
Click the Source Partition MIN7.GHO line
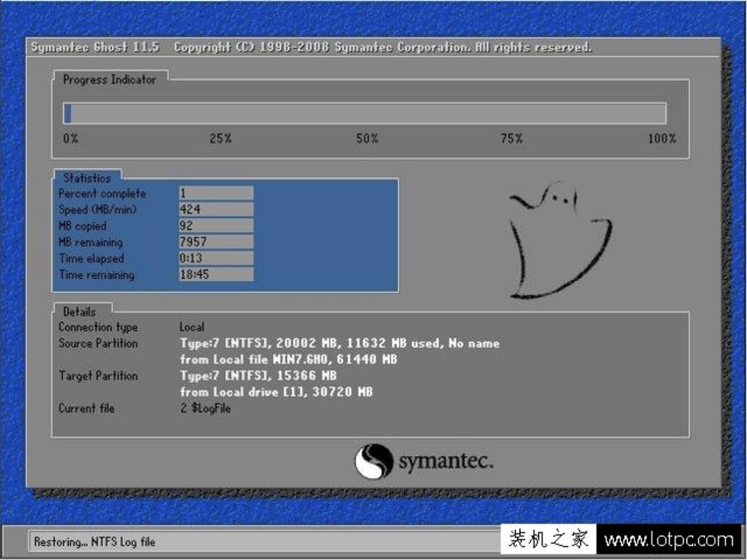288,360
